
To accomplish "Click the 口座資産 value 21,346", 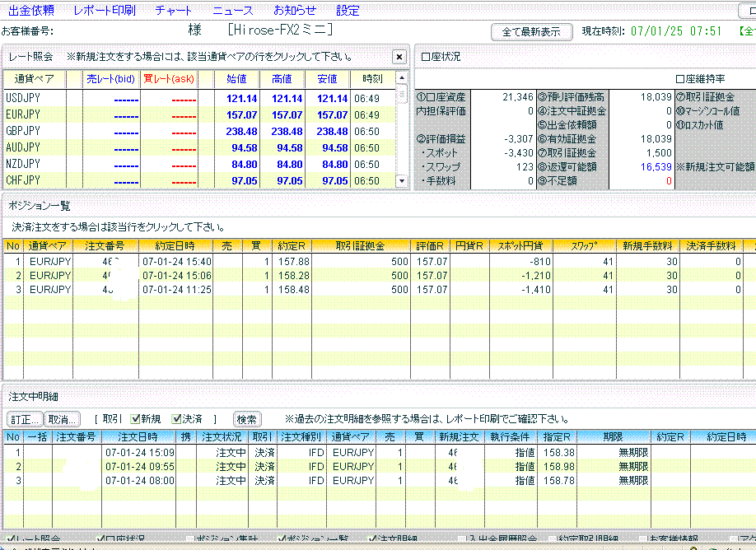I will [517, 97].
